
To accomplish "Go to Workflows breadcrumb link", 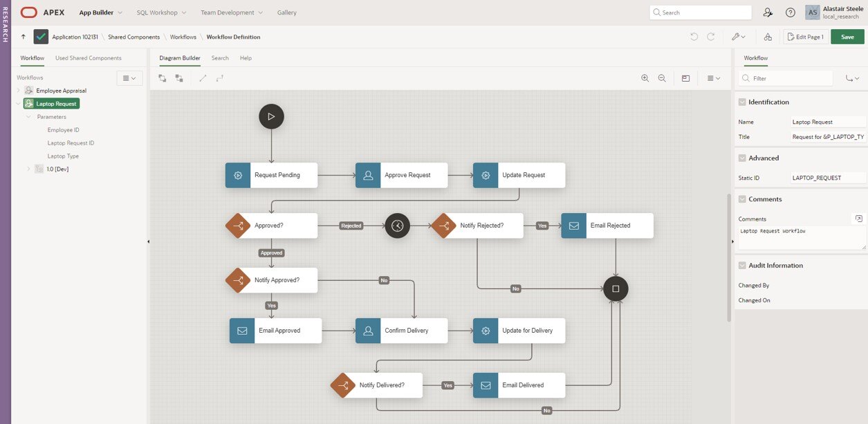I will click(183, 37).
